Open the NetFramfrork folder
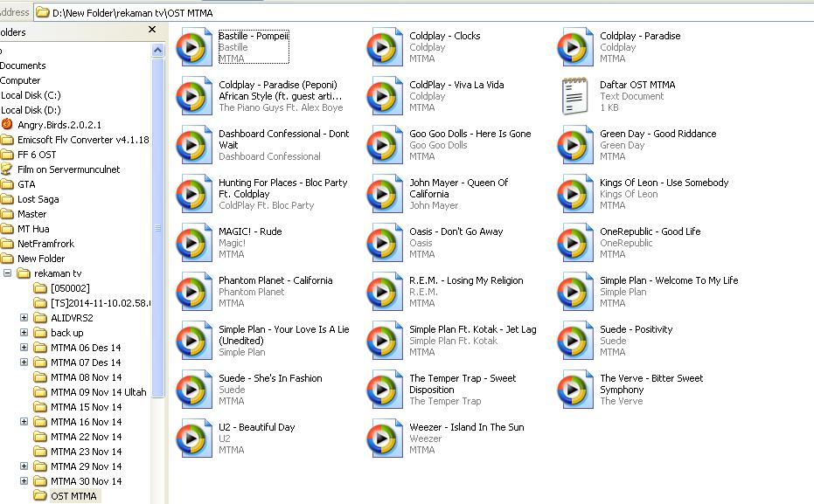 (x=38, y=244)
